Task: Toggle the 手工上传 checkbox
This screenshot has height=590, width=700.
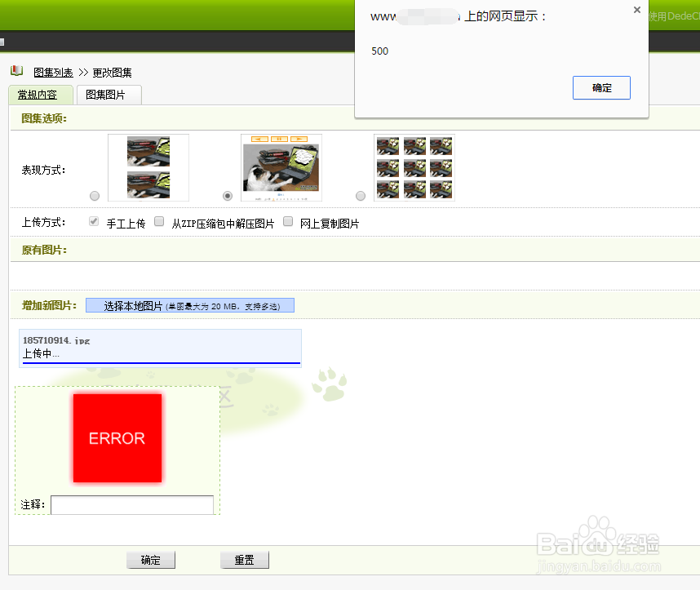Action: click(x=94, y=221)
